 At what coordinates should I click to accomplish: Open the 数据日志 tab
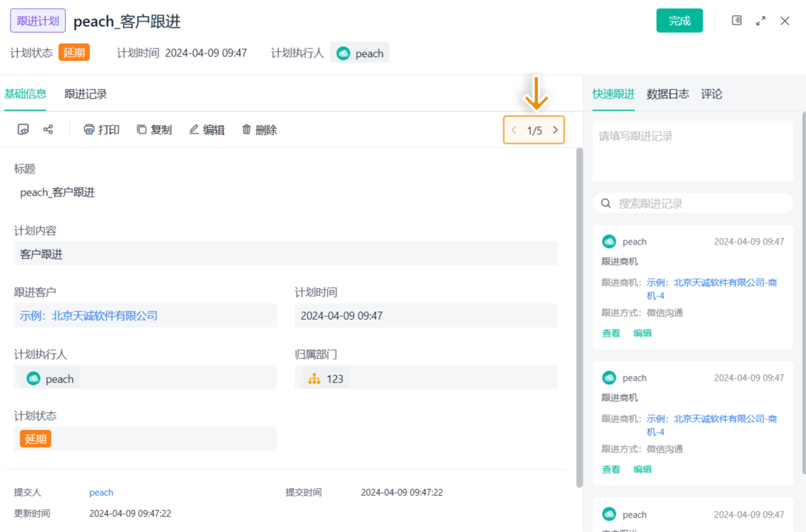tap(668, 94)
